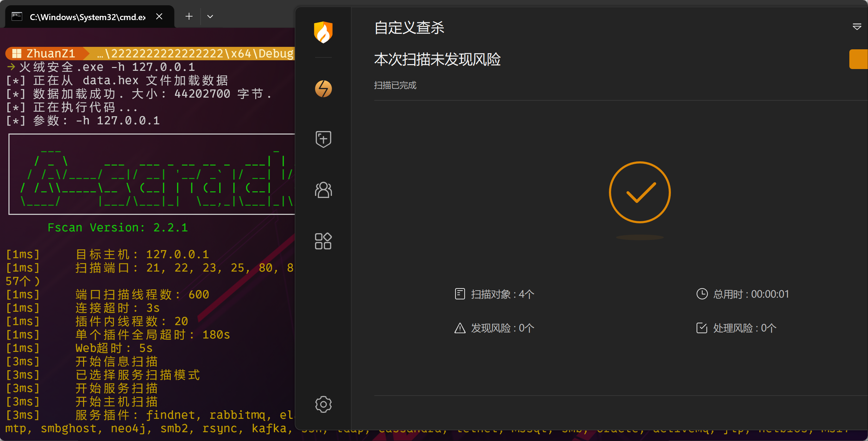The width and height of the screenshot is (868, 441).
Task: Expand terminal tab profile dropdown chevron
Action: pos(210,17)
